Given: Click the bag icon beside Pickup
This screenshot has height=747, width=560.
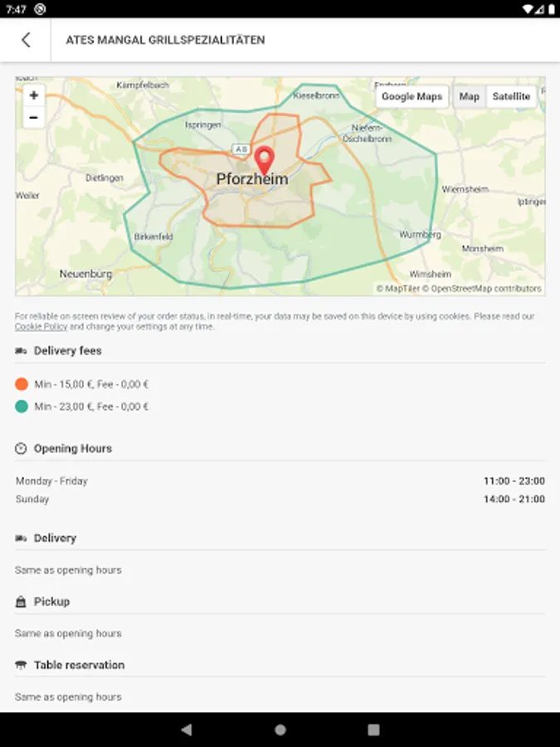Looking at the screenshot, I should tap(21, 602).
